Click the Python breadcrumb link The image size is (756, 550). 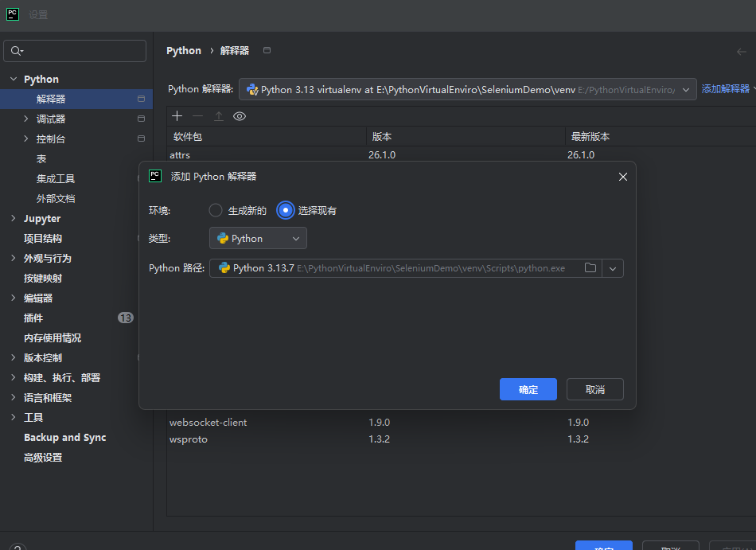(x=184, y=51)
